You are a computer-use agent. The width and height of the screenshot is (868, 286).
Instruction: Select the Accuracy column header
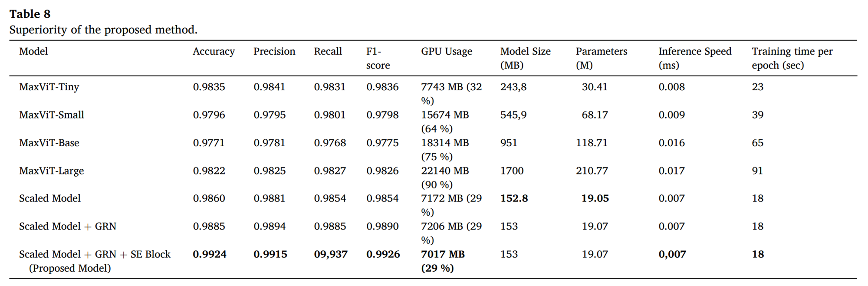pos(214,51)
